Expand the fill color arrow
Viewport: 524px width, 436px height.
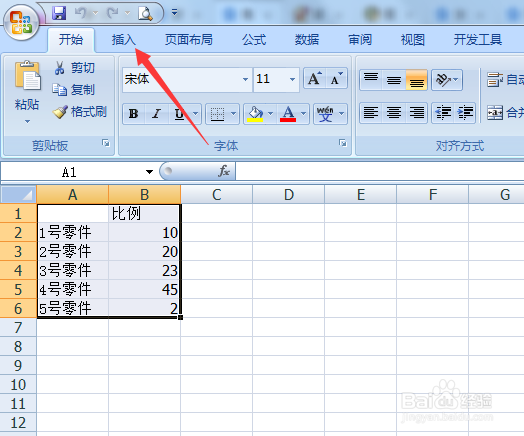[x=271, y=114]
